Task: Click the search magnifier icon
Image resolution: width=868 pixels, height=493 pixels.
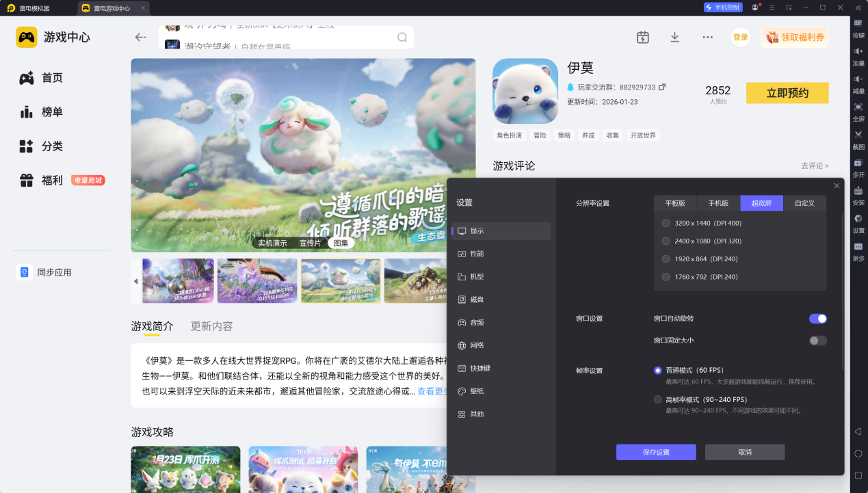Action: 402,38
